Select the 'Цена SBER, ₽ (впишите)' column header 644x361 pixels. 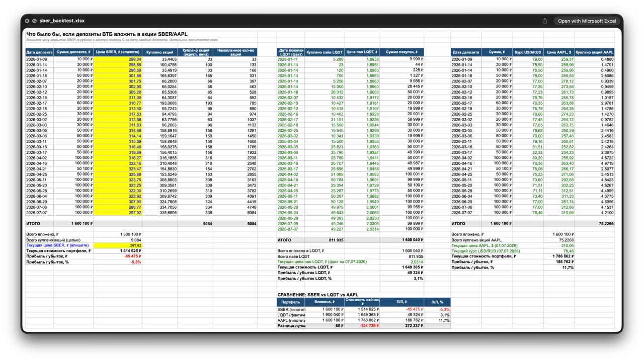118,52
